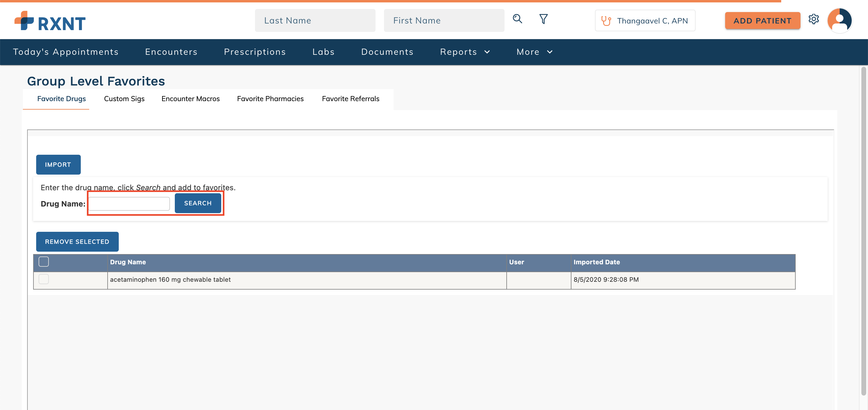Image resolution: width=868 pixels, height=410 pixels.
Task: Open the settings gear icon
Action: [x=813, y=19]
